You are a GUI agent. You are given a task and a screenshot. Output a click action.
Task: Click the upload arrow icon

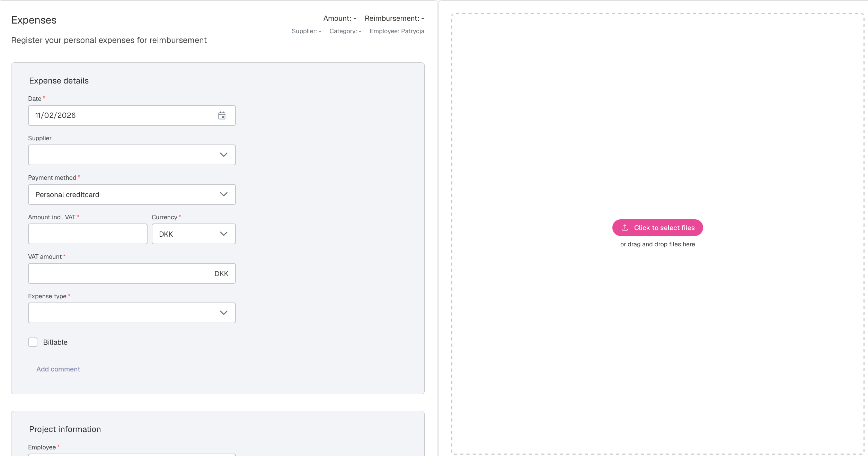pos(625,228)
